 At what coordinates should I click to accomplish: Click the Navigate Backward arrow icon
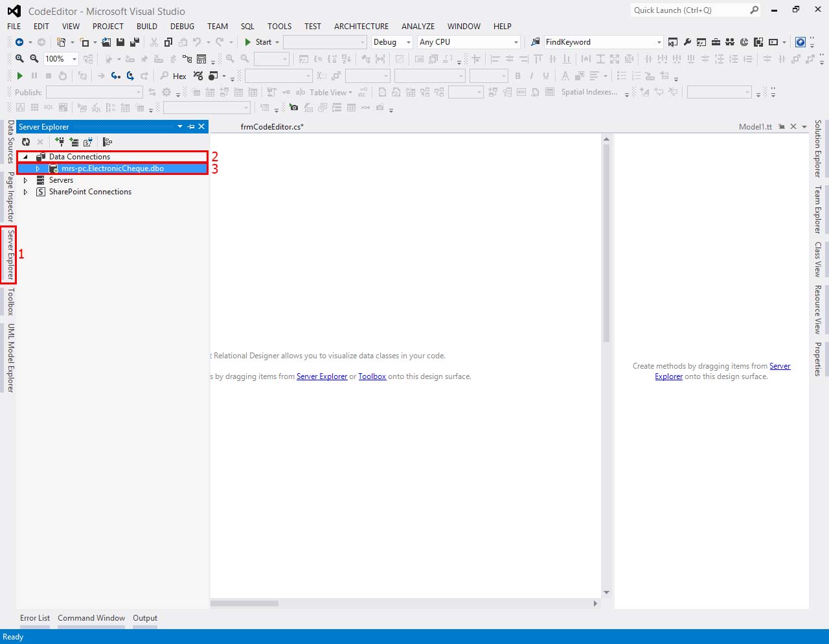pyautogui.click(x=19, y=42)
